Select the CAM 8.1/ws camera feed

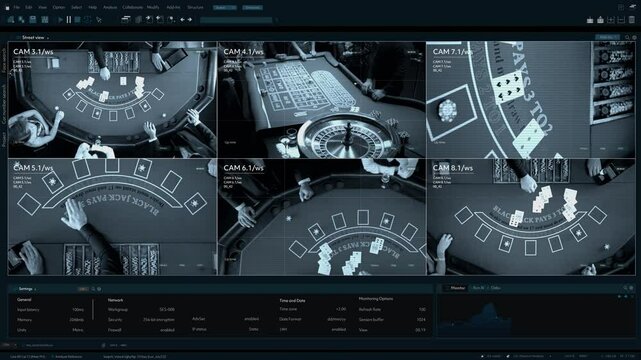pos(531,217)
